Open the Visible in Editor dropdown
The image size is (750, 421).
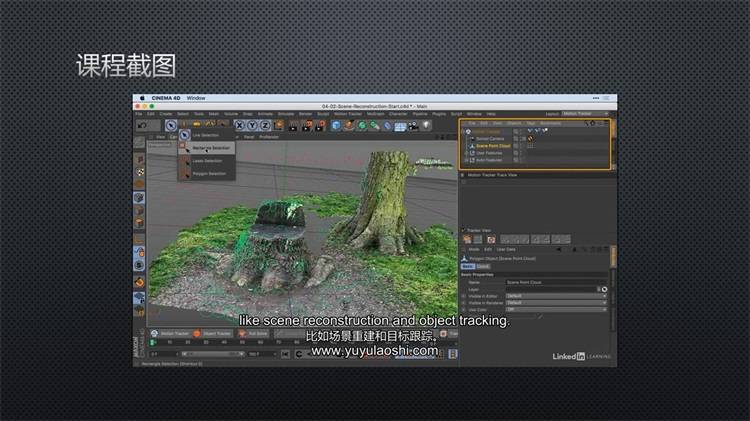556,296
